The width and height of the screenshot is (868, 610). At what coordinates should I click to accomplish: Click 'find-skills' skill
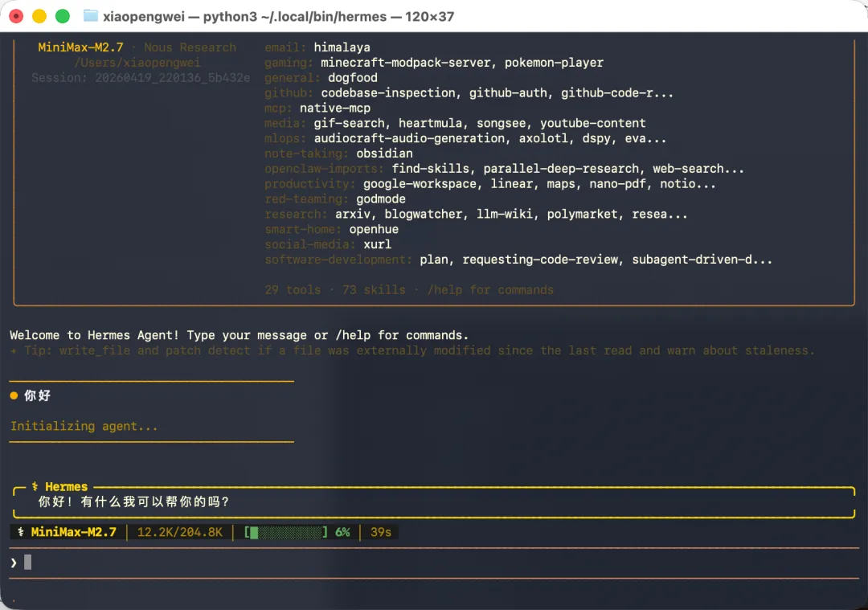pos(430,168)
